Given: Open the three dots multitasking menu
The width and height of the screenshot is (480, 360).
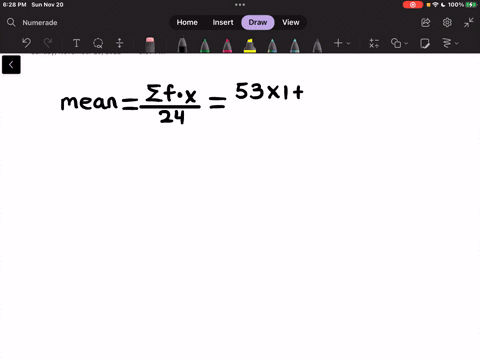Looking at the screenshot, I should (240, 5).
